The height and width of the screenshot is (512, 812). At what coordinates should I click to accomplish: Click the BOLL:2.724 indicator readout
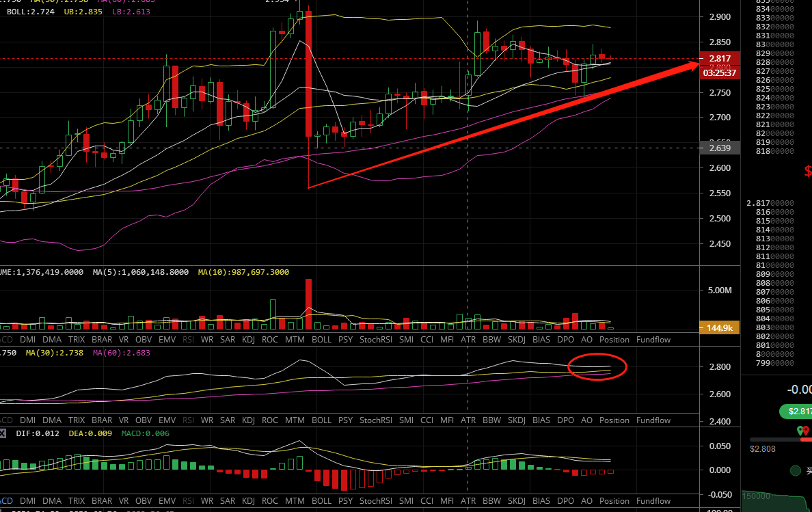pos(31,12)
